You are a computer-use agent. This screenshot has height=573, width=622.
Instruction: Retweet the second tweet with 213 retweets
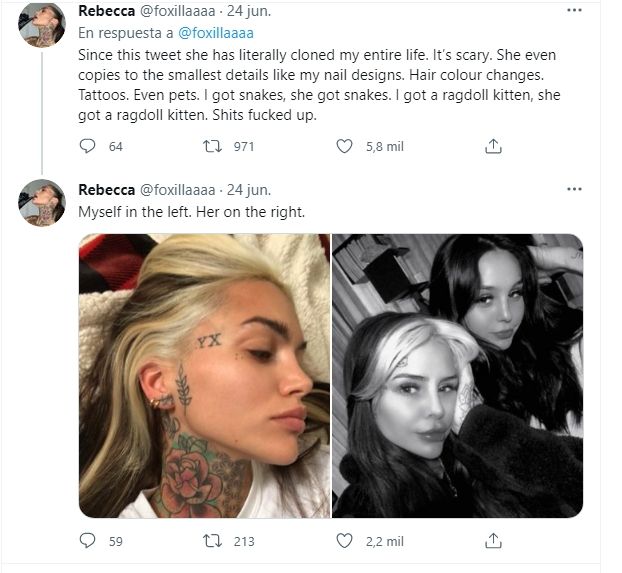[x=212, y=541]
